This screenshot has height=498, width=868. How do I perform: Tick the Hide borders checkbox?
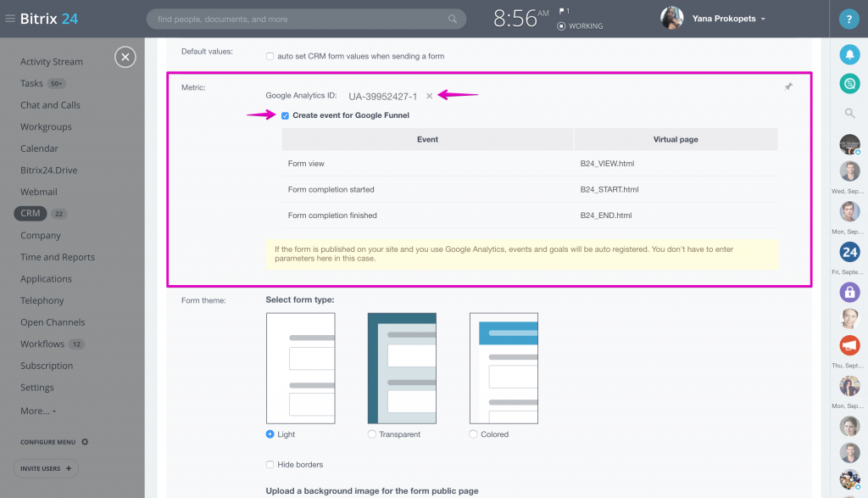pyautogui.click(x=270, y=464)
